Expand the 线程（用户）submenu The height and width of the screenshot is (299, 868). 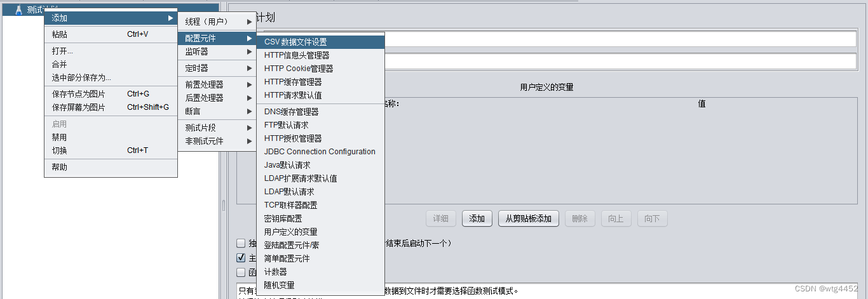[x=217, y=22]
